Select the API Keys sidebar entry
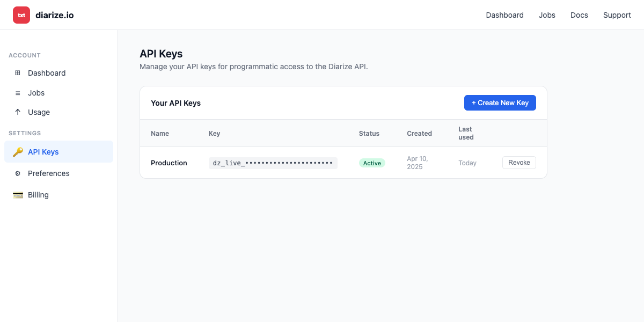 43,152
